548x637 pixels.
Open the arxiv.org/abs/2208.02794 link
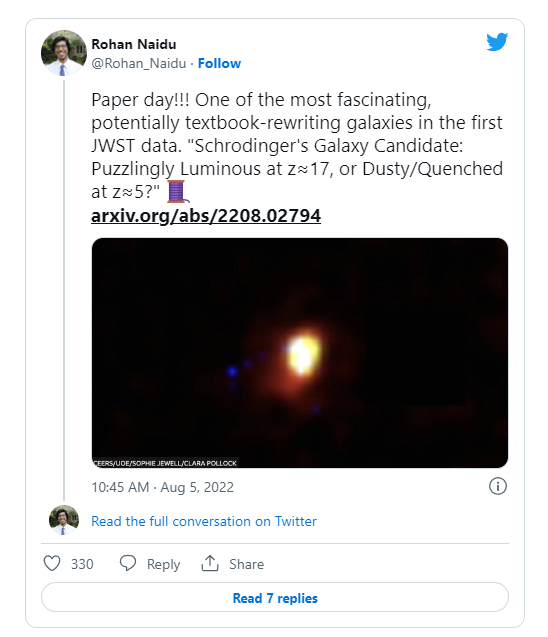(206, 215)
